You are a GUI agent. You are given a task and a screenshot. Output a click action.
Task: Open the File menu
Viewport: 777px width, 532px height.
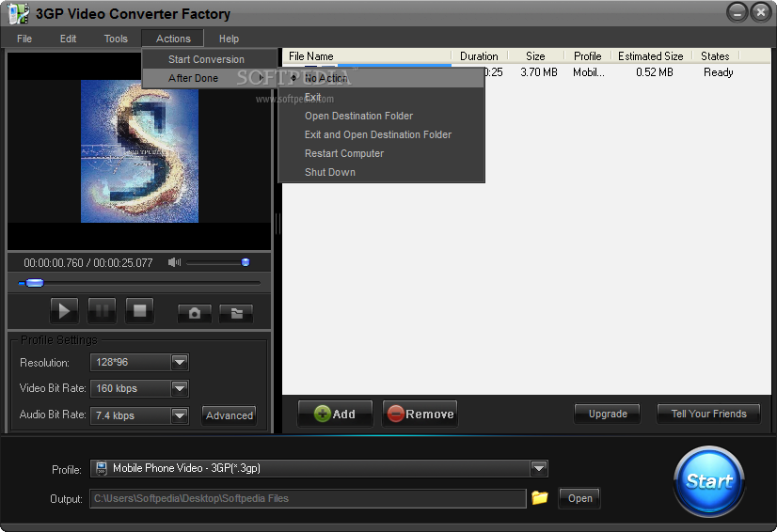pyautogui.click(x=24, y=39)
